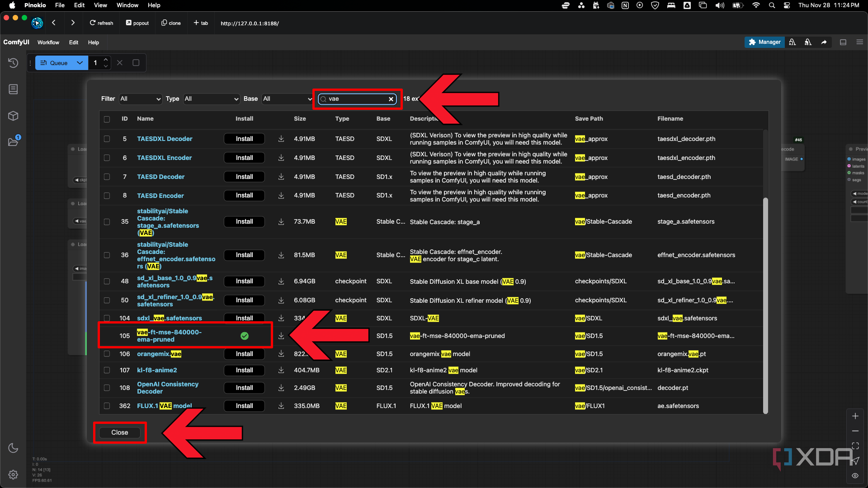
Task: Toggle the dark theme moon icon
Action: (13, 448)
